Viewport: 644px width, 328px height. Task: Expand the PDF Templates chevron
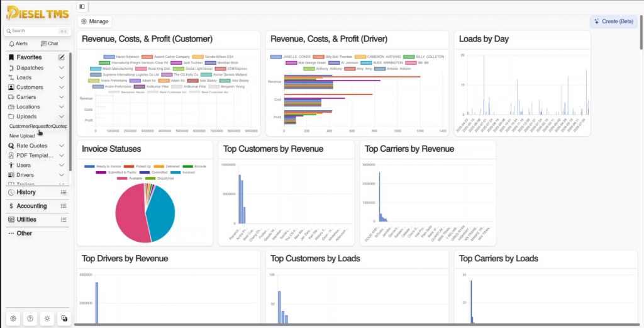tap(61, 156)
